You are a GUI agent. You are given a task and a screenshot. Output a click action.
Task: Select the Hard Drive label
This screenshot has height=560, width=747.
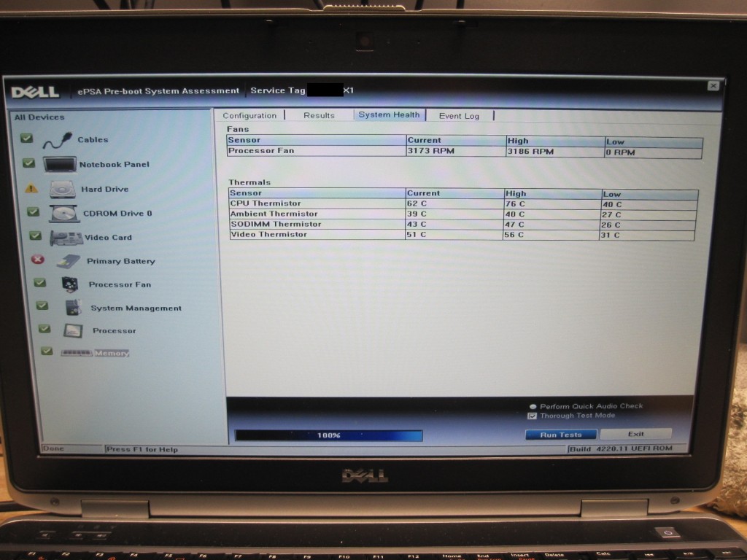point(105,189)
